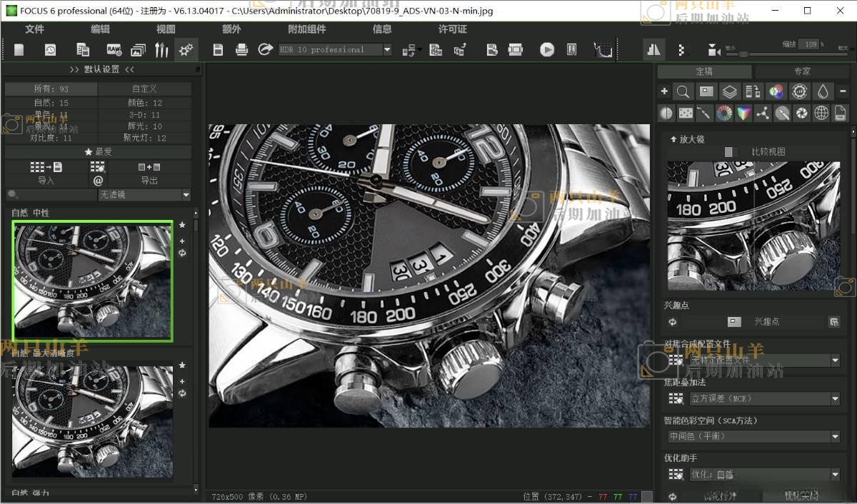Open the 中间色 (平衡) color space dropdown

click(835, 436)
